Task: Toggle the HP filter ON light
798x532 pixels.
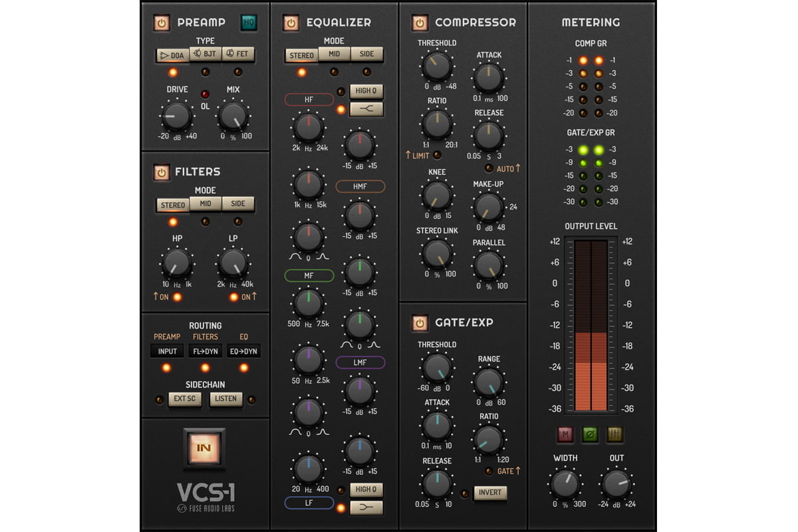Action: [177, 297]
